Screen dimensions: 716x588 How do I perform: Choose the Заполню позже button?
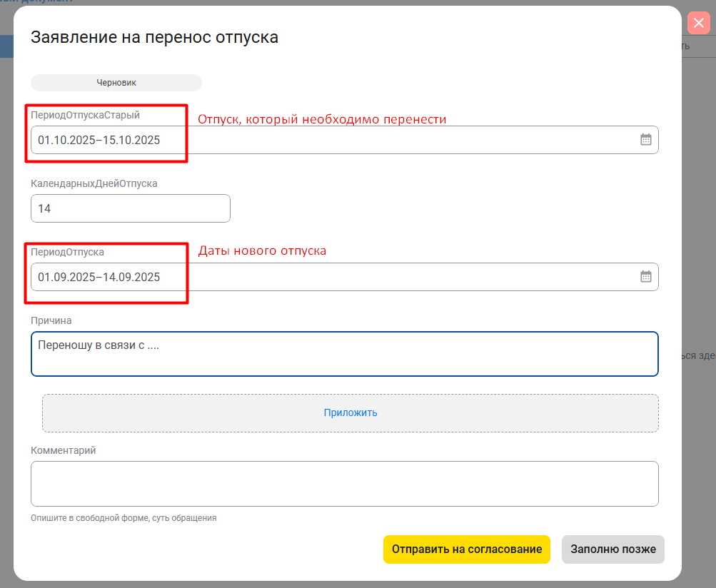click(612, 549)
